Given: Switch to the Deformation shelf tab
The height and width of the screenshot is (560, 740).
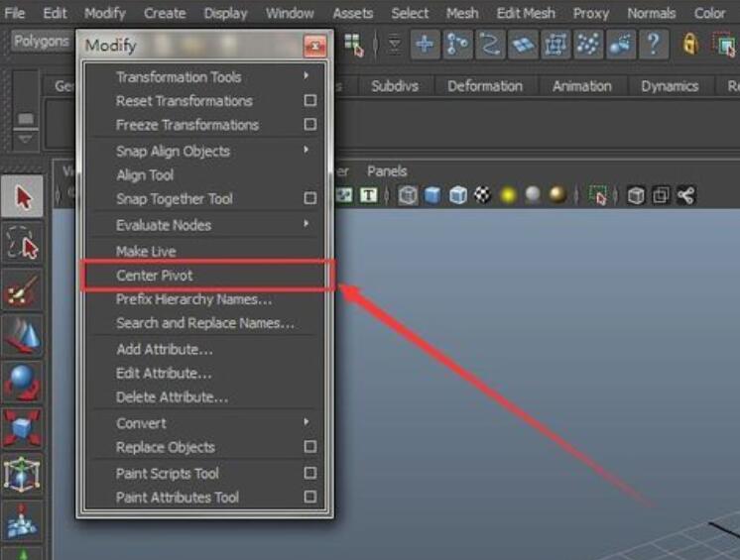Looking at the screenshot, I should pyautogui.click(x=484, y=86).
